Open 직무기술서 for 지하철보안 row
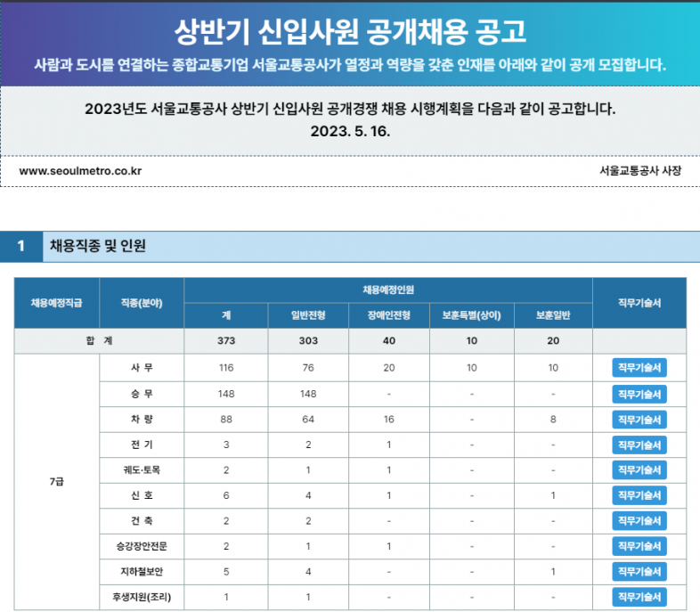 639,572
